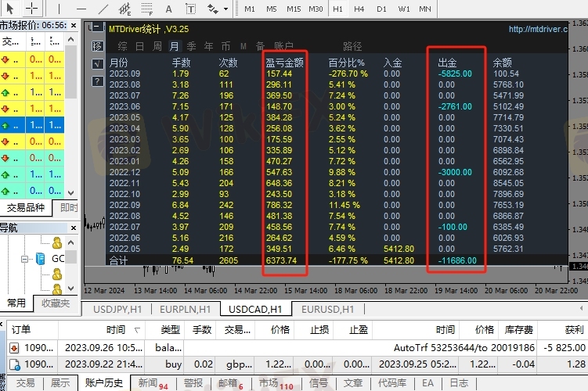588x391 pixels.
Task: Toggle the checkmark icon on MTDriver panel
Action: (x=97, y=64)
